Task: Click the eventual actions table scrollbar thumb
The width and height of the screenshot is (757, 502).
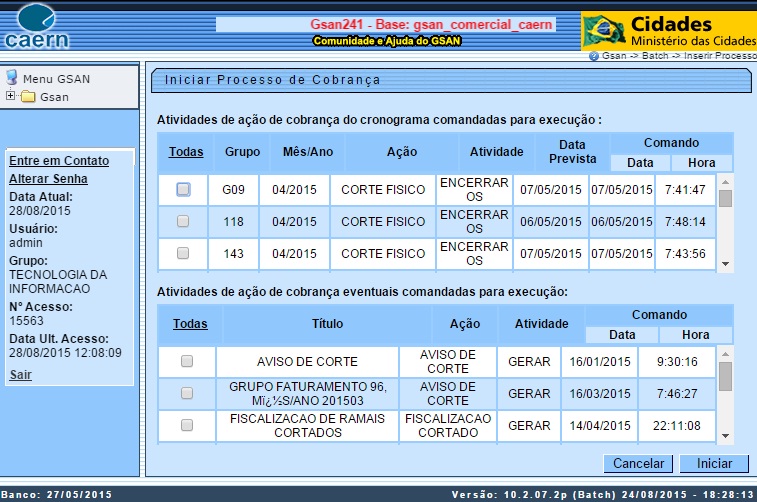Action: tap(725, 375)
